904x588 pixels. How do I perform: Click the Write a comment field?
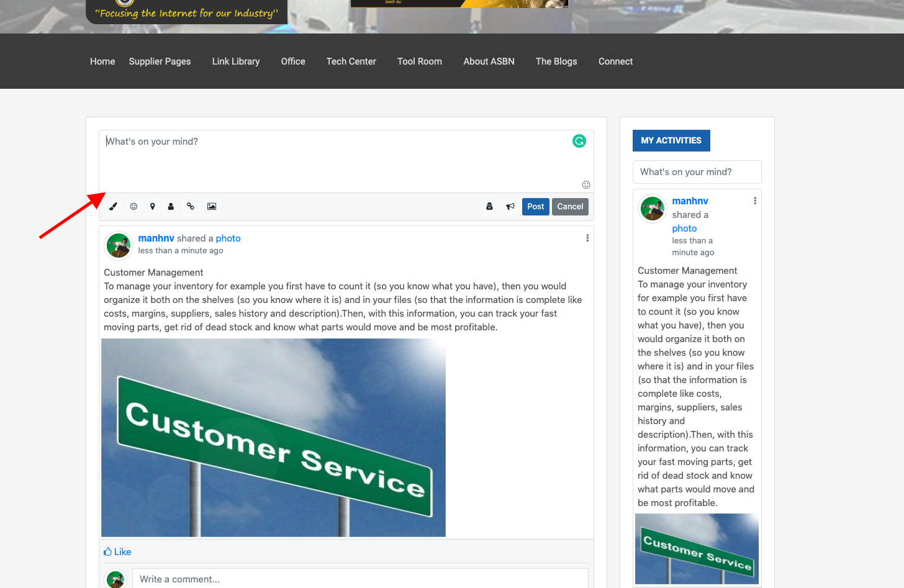pyautogui.click(x=360, y=579)
